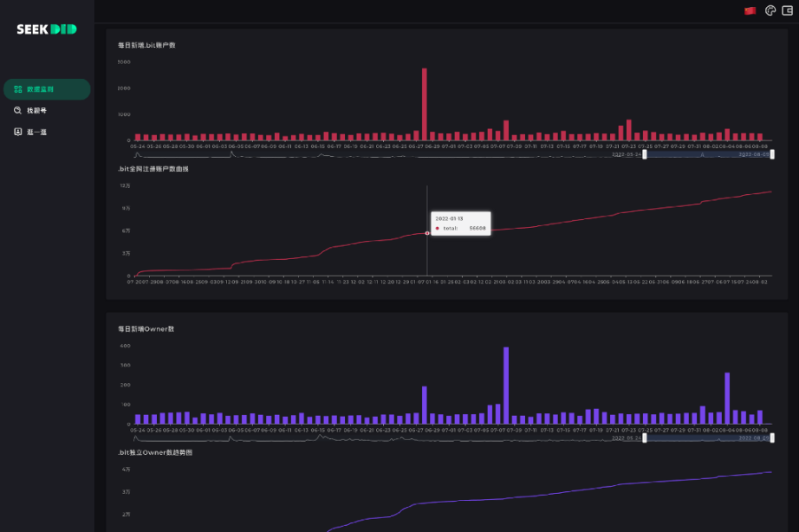Click the red bar peak at 07-23
Image resolution: width=799 pixels, height=532 pixels.
[628, 130]
